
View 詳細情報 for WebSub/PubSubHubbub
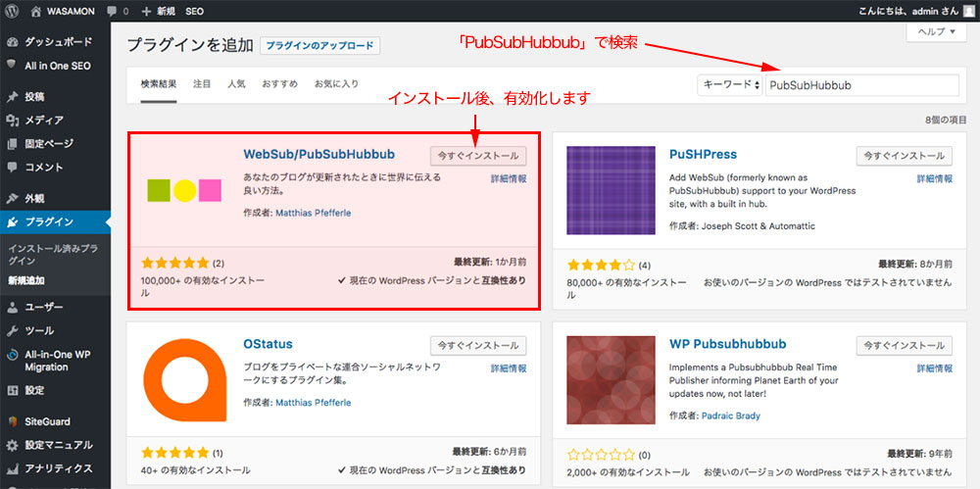pos(508,178)
